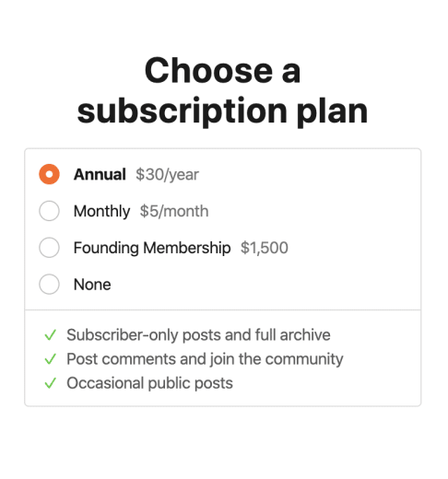Click the 'Choose a' heading line
448x479 pixels.
point(222,71)
